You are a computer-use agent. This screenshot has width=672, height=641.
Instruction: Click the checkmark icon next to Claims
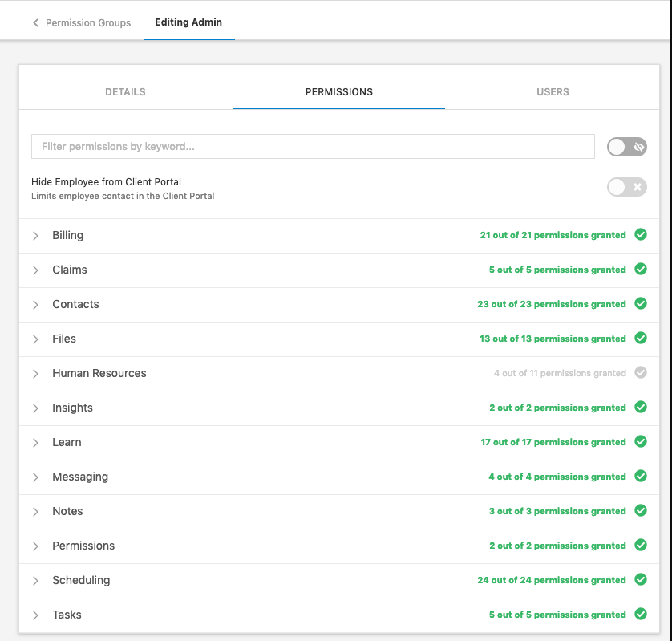pyautogui.click(x=641, y=270)
